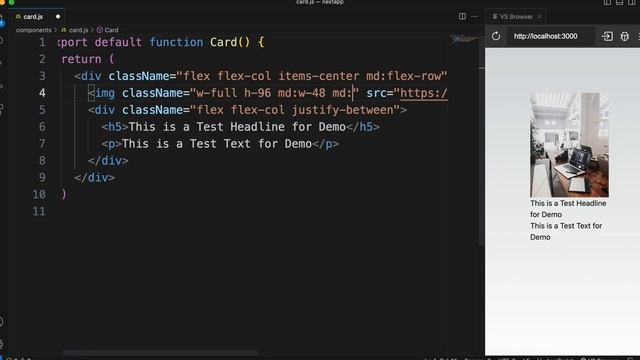This screenshot has height=360, width=640.
Task: Click the laptop image in browser preview
Action: tap(569, 145)
